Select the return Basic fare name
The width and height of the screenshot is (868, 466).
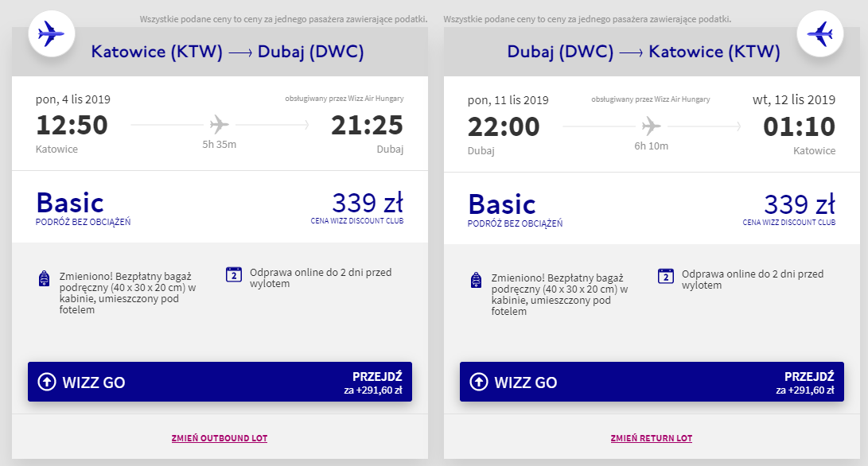click(x=502, y=203)
